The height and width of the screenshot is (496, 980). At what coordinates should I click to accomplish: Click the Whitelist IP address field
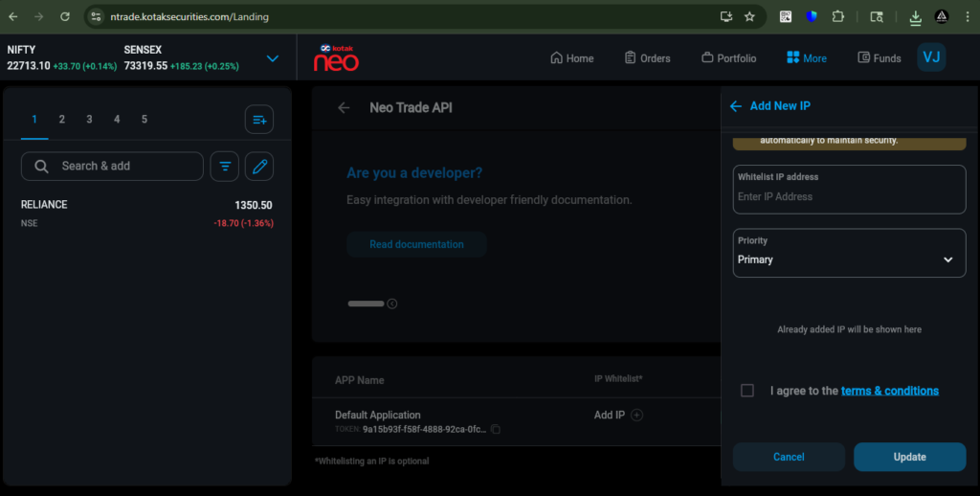[x=849, y=196]
